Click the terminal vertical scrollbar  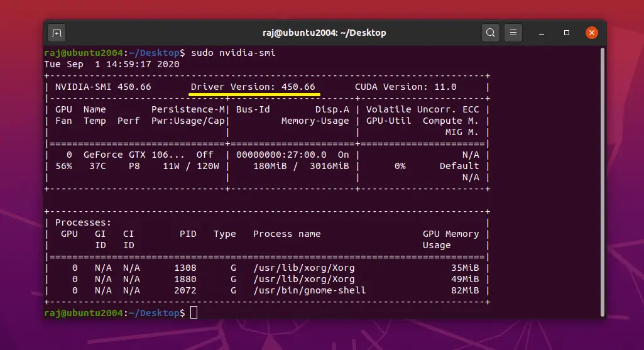click(x=603, y=182)
